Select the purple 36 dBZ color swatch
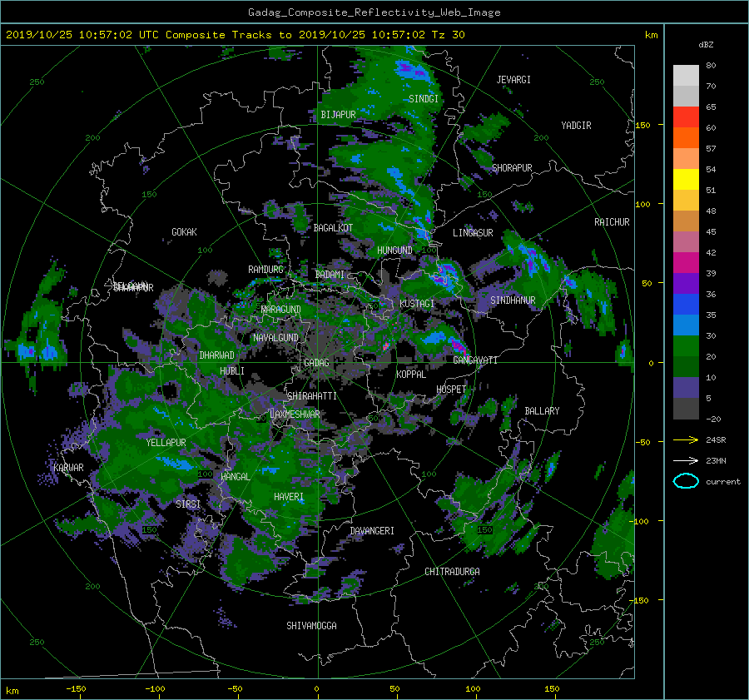 686,283
